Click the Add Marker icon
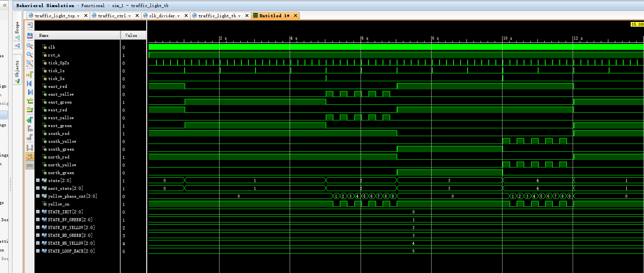Screen dimensions: 644x273 [30, 120]
